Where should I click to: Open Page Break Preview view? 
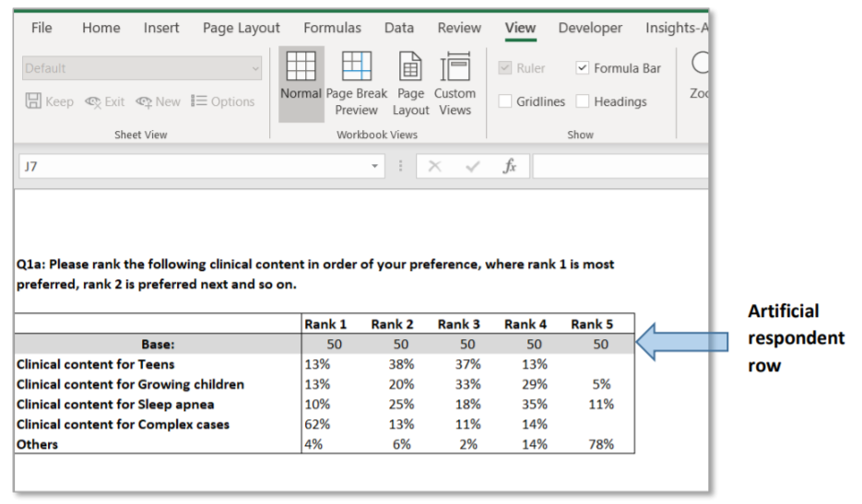(357, 68)
